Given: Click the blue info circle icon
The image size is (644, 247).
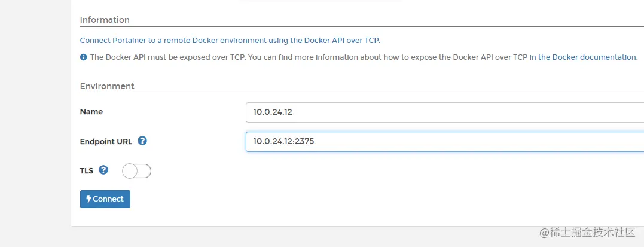Looking at the screenshot, I should click(84, 57).
